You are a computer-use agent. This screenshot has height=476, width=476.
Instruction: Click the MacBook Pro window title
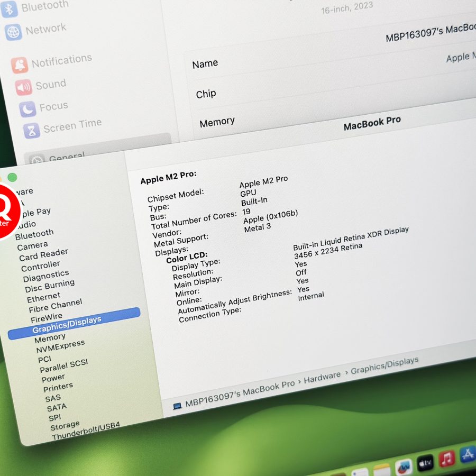[x=372, y=123]
